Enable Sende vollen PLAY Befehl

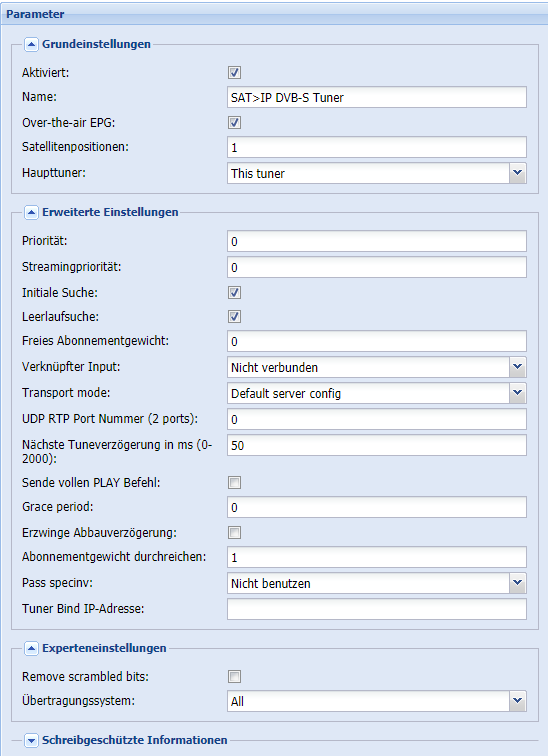234,483
